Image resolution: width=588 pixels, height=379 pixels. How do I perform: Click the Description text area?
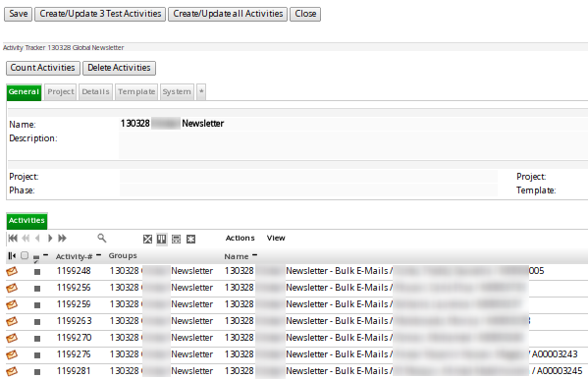[x=353, y=145]
